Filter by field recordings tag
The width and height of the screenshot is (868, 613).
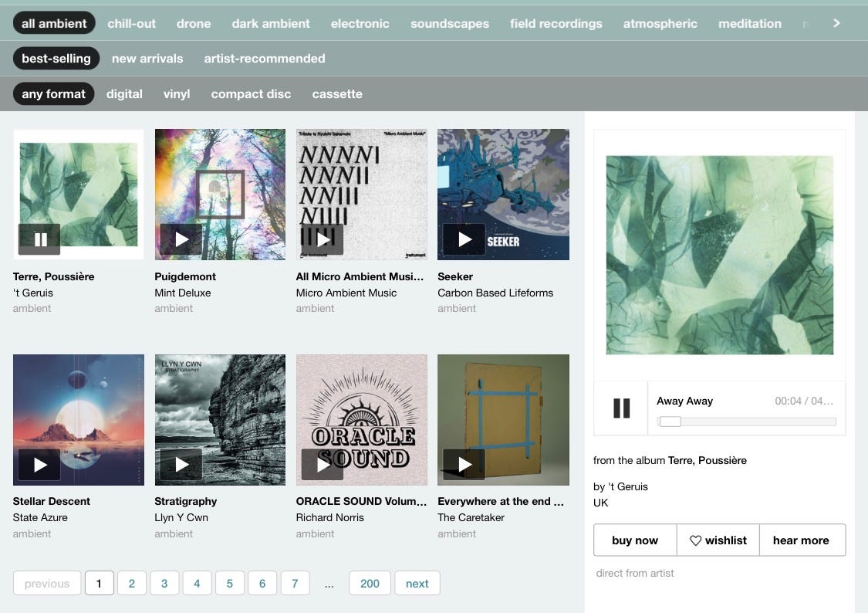pyautogui.click(x=556, y=23)
